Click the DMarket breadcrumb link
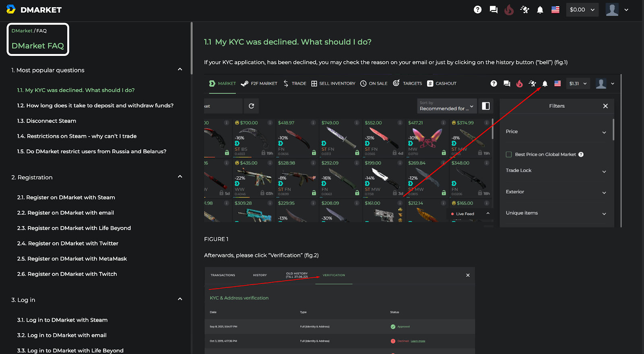The image size is (644, 354). (22, 31)
